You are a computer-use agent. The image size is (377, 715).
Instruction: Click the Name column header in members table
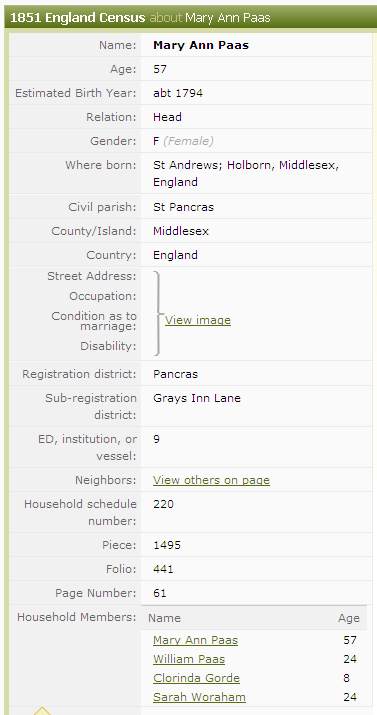coord(165,618)
